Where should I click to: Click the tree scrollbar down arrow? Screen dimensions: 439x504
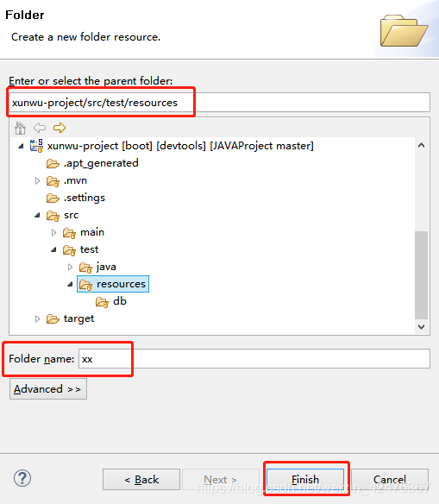[422, 327]
